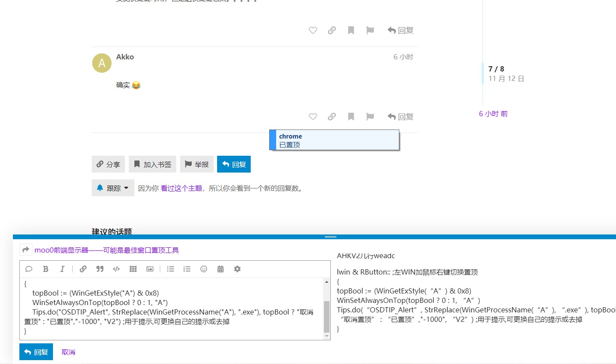Viewport: 616px width, 364px height.
Task: Toggle the bulleted list in the composer
Action: point(171,269)
